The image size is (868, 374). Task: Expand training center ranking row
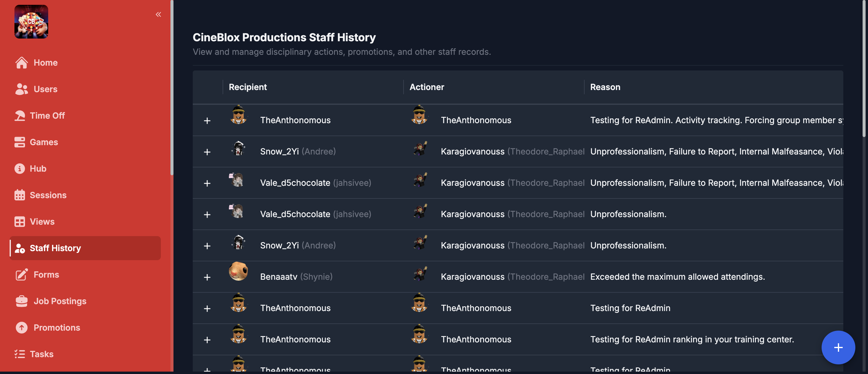click(207, 340)
